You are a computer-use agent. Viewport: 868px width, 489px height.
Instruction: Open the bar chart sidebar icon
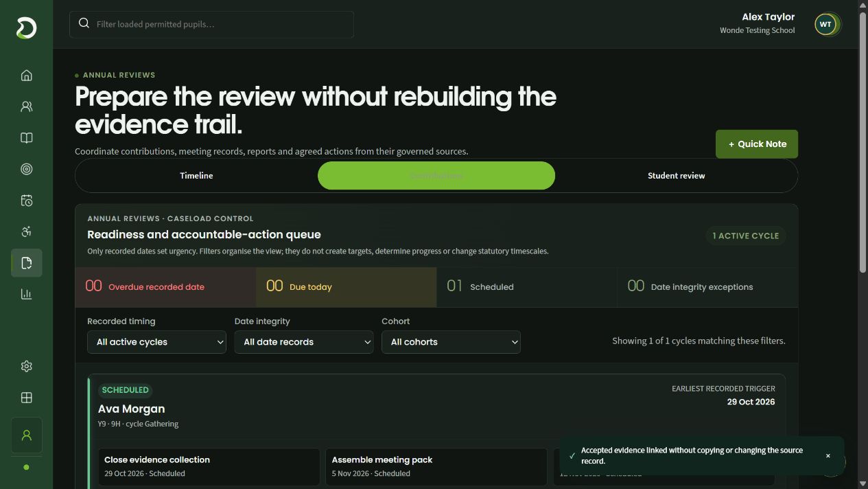[x=26, y=294]
